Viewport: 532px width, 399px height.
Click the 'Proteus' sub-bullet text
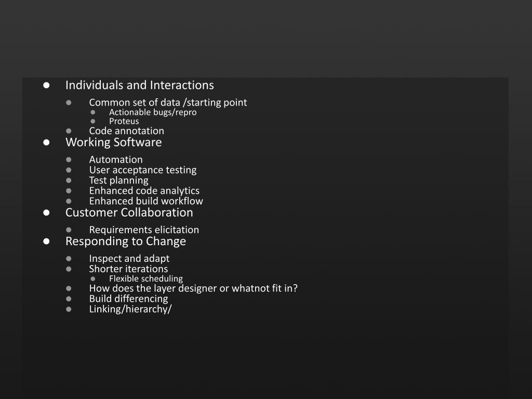pos(124,121)
